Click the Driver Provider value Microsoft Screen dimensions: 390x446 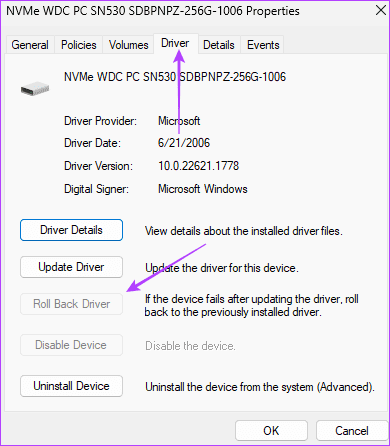tap(179, 121)
